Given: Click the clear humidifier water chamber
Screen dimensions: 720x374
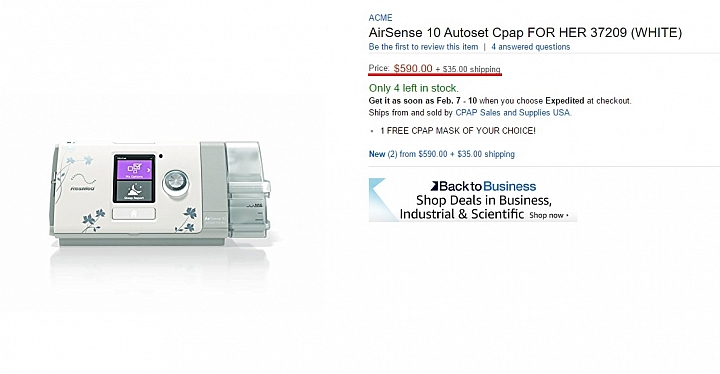Looking at the screenshot, I should (x=247, y=189).
